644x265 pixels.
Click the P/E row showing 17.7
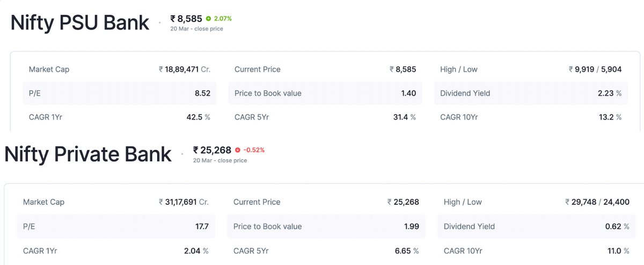(116, 226)
